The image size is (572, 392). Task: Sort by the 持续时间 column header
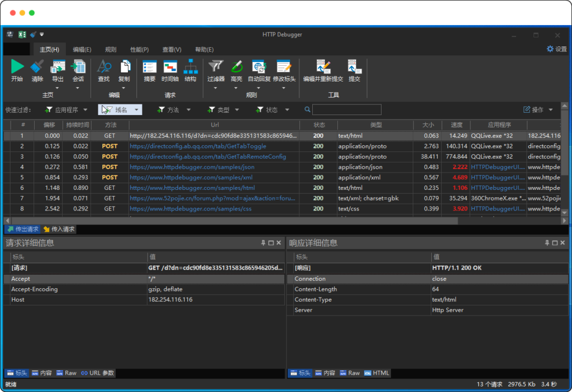[x=77, y=125]
